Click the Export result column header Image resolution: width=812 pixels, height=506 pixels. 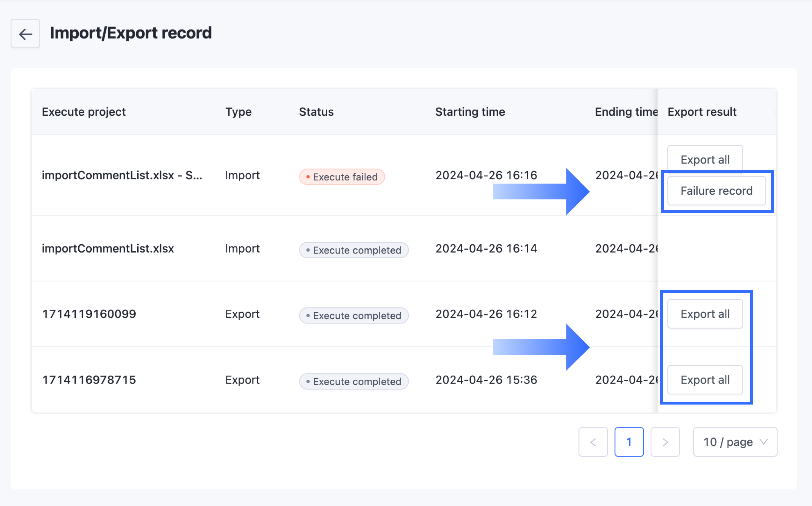[702, 112]
